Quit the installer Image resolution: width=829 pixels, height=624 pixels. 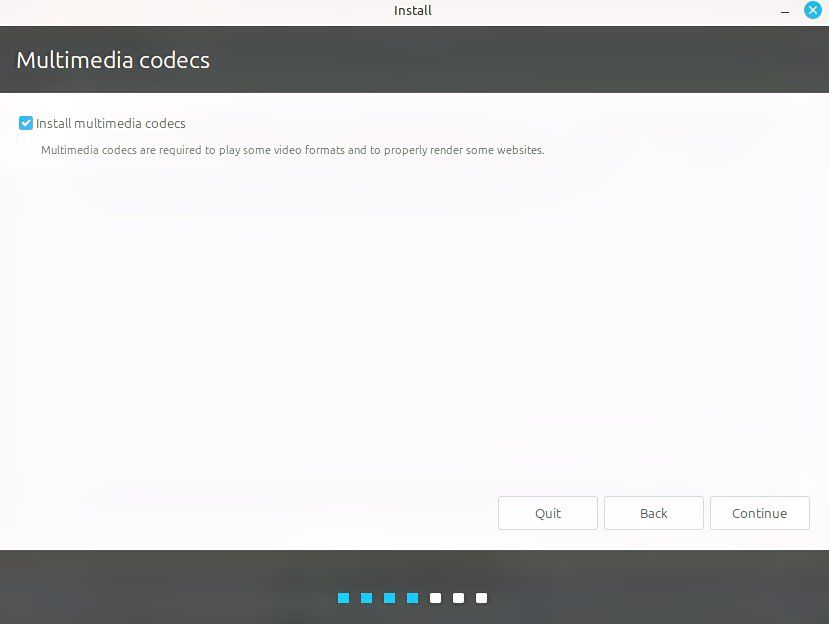click(547, 512)
